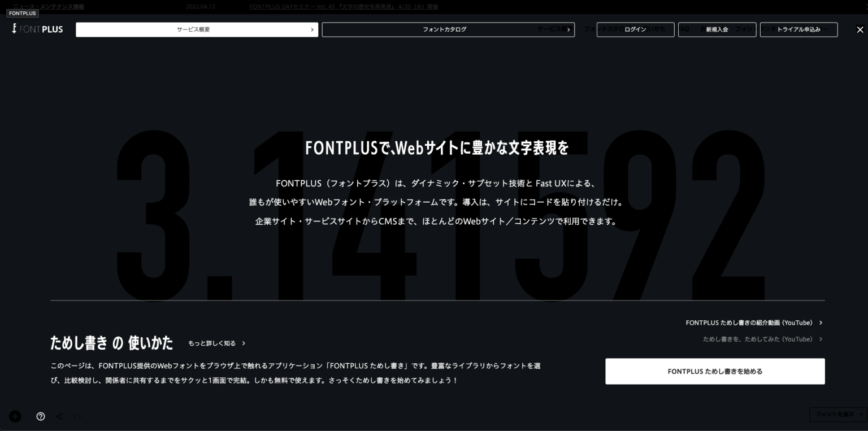Close the overlay with the X icon
The image size is (868, 431).
pyautogui.click(x=860, y=29)
